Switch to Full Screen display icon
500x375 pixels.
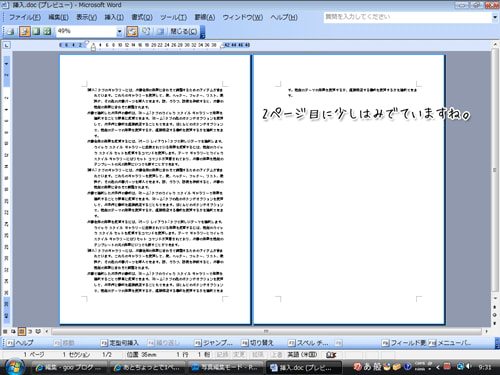160,31
